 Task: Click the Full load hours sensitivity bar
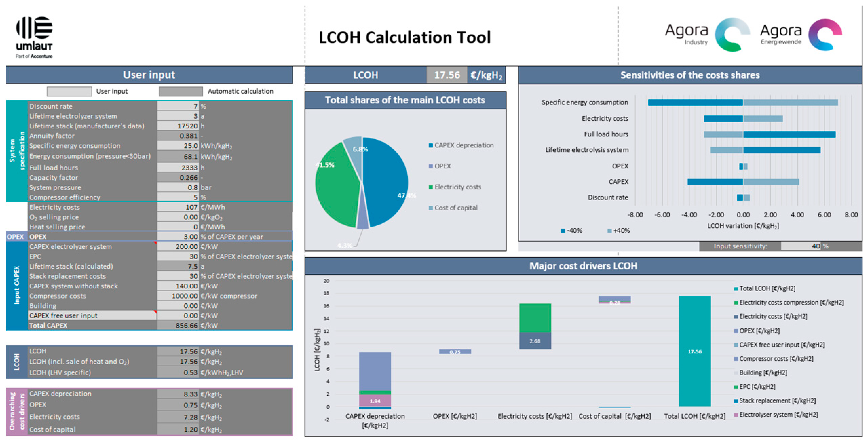769,134
